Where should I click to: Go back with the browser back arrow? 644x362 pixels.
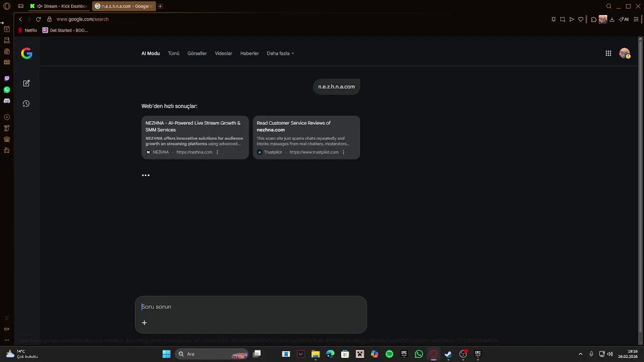tap(20, 19)
